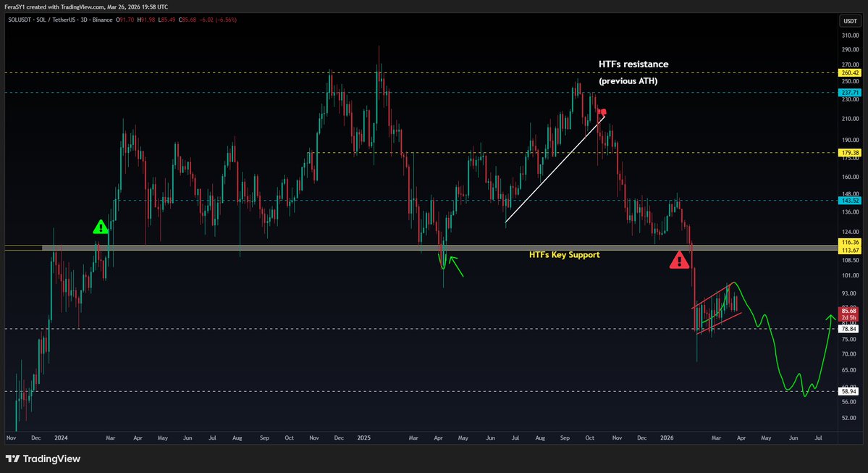Select the SOLUSDT symbol title
Screen dimensions: 868x473
click(19, 20)
